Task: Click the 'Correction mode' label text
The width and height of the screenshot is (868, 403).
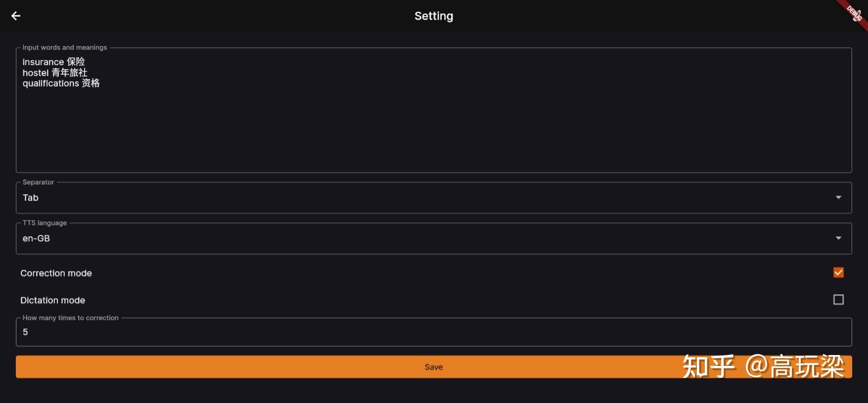Action: point(56,273)
